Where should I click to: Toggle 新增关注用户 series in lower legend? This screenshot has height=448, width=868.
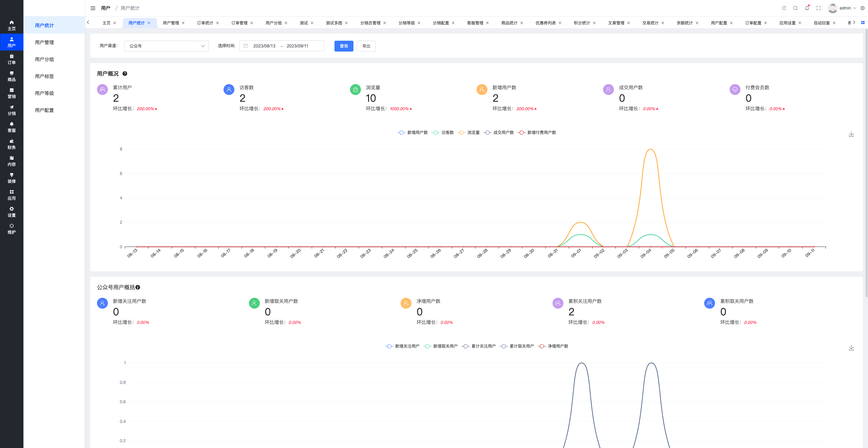[x=402, y=346]
